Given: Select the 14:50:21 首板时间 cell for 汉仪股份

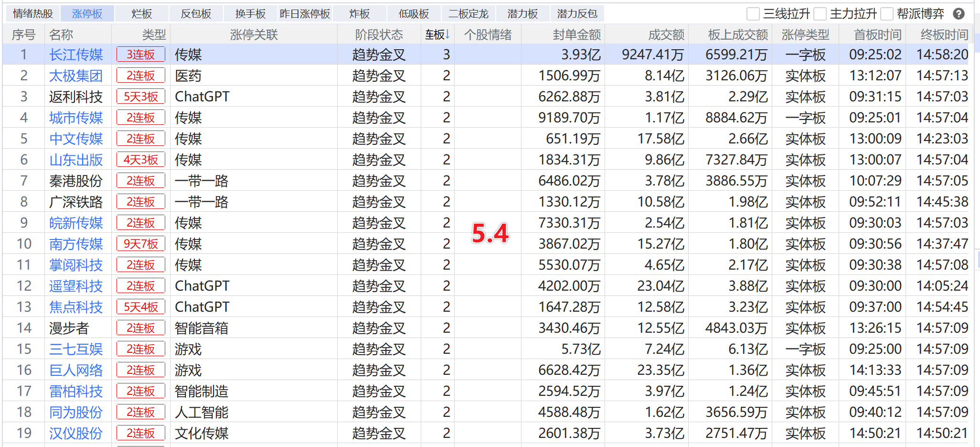Looking at the screenshot, I should pos(875,433).
